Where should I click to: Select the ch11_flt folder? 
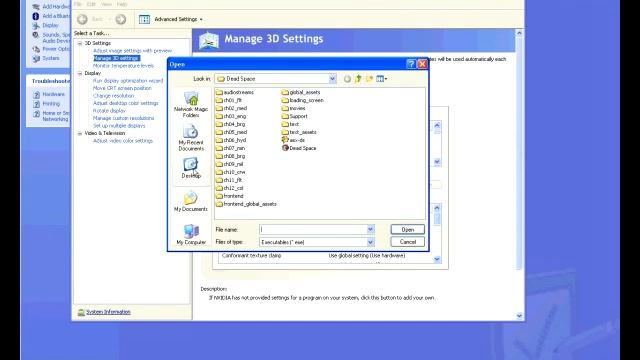coord(229,180)
